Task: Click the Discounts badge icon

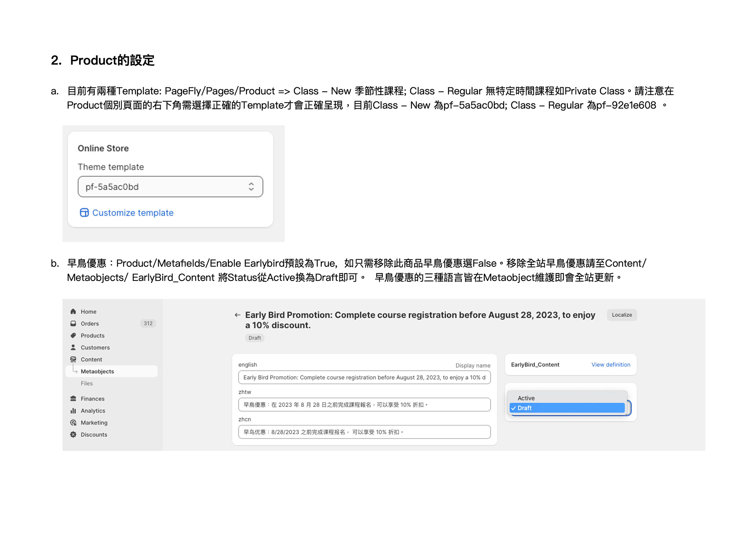Action: point(73,434)
